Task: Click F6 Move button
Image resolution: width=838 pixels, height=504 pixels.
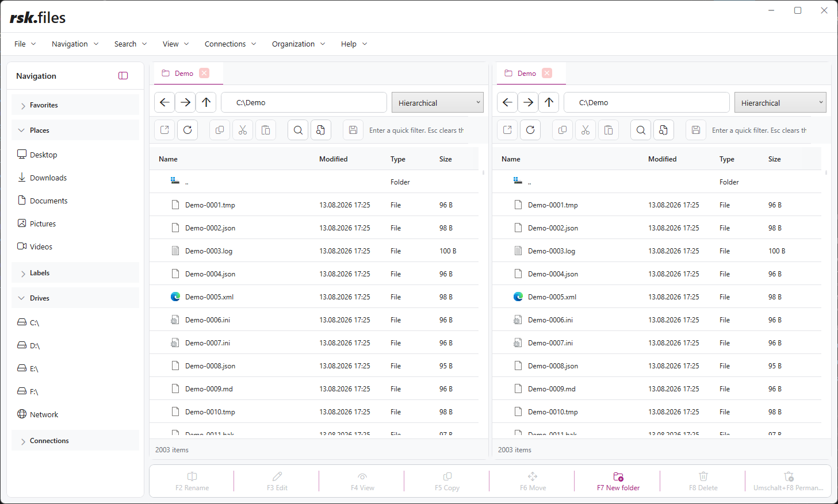Action: (533, 482)
